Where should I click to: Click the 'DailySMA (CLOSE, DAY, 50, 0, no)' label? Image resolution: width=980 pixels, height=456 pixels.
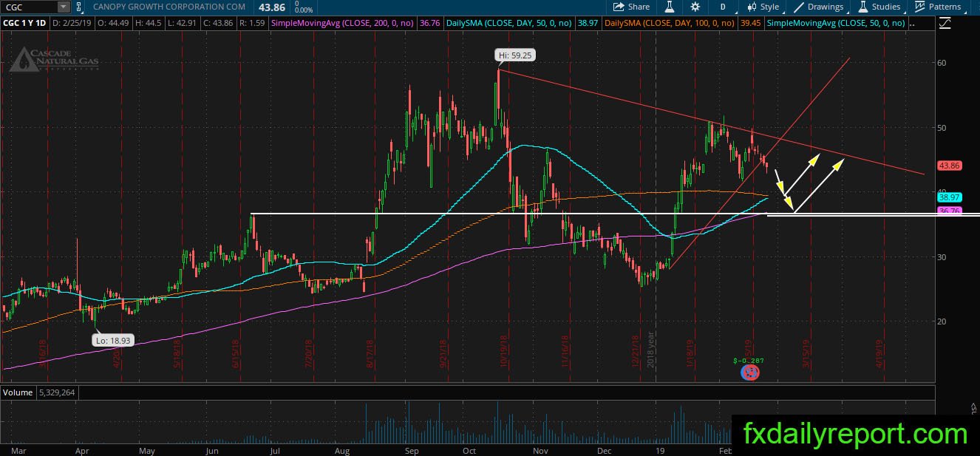click(509, 24)
